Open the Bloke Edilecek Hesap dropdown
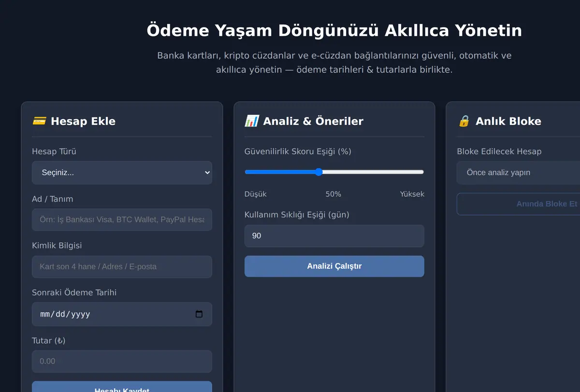The height and width of the screenshot is (392, 580). (x=518, y=173)
